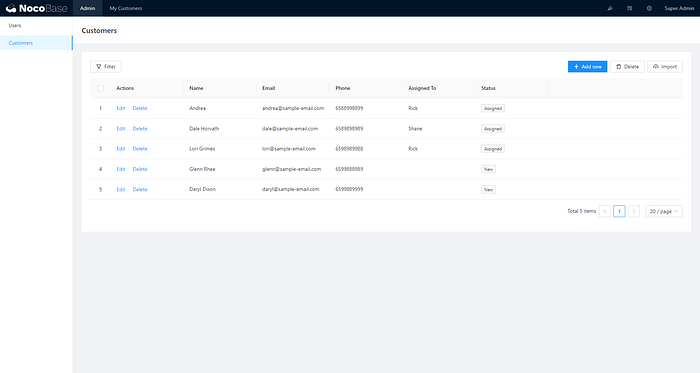700x373 pixels.
Task: Go to next page arrow
Action: coord(634,211)
